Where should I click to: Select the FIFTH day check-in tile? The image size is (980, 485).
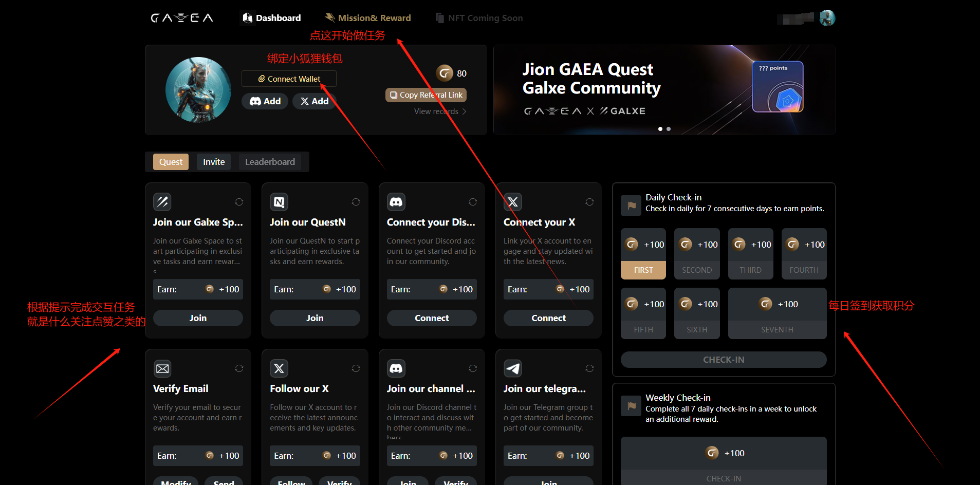(x=643, y=313)
